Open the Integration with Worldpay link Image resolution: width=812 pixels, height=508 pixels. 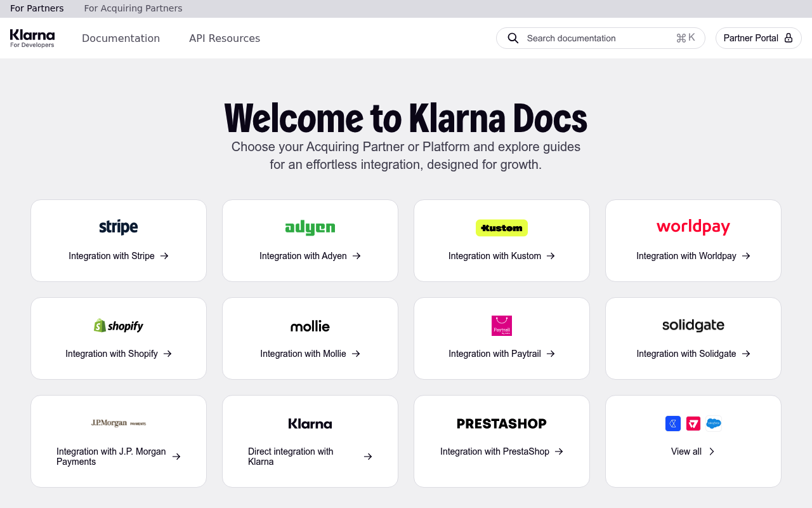[x=693, y=256]
